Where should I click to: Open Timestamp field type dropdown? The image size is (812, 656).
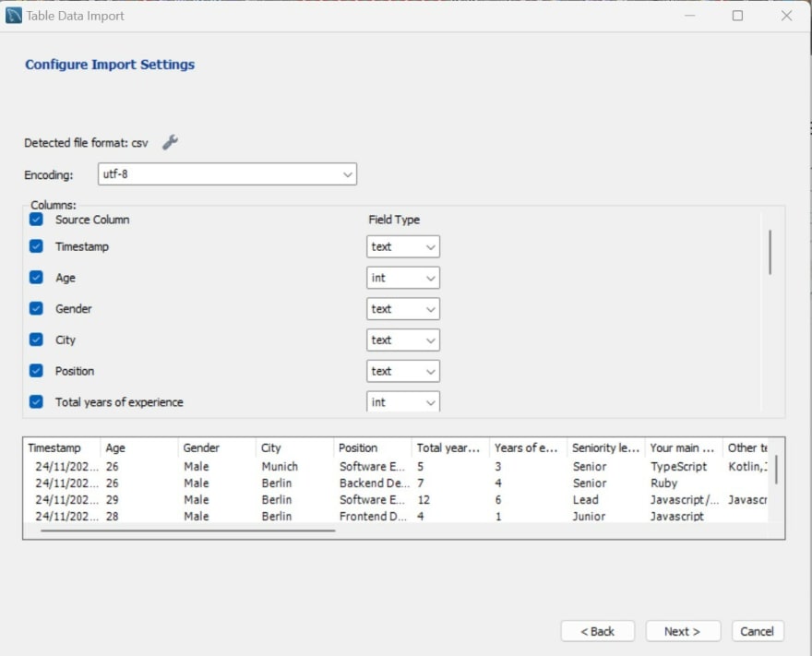(403, 246)
